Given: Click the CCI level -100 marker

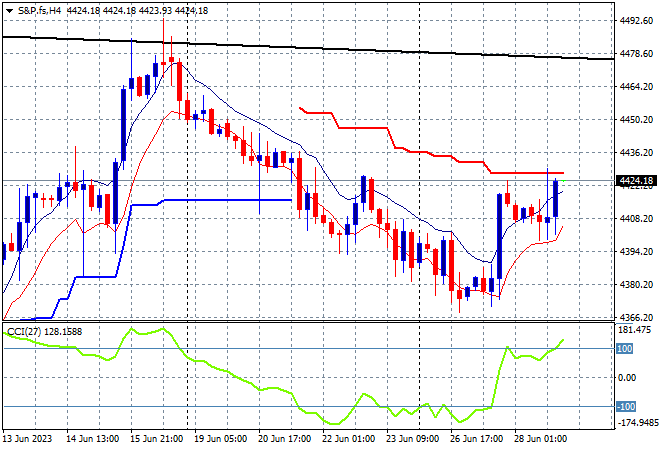Looking at the screenshot, I should pos(626,407).
